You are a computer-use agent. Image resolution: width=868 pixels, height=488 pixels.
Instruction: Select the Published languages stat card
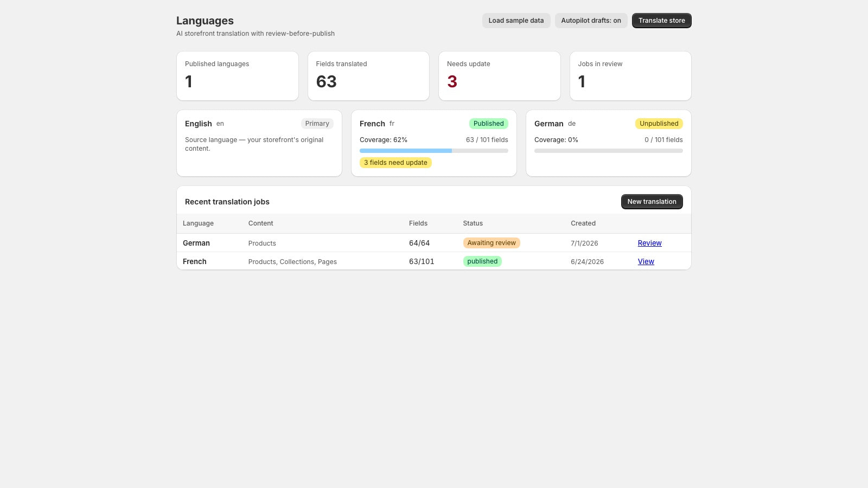(x=238, y=76)
